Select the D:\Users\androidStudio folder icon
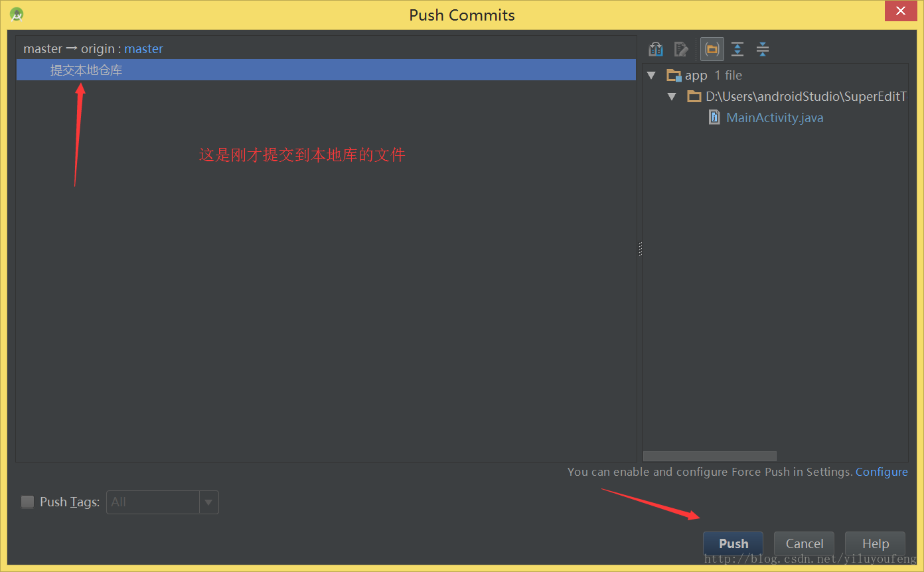The width and height of the screenshot is (924, 572). [x=694, y=97]
